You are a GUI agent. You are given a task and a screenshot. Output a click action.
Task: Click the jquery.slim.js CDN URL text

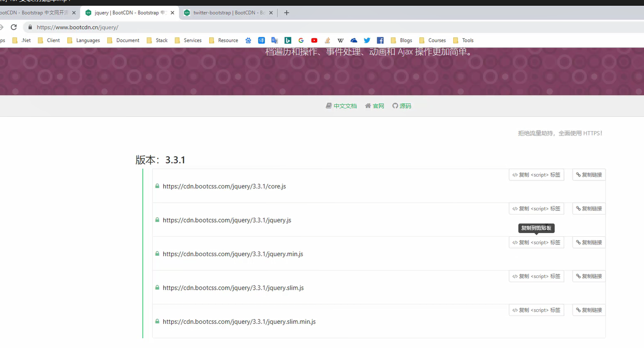click(233, 288)
